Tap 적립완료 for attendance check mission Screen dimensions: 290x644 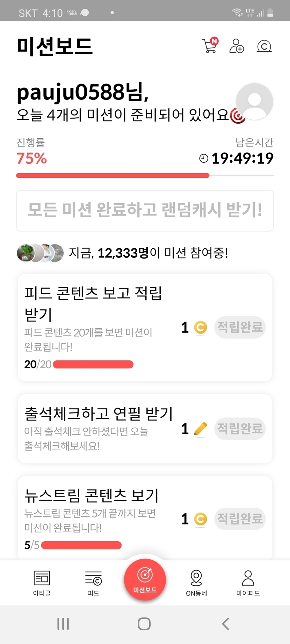(240, 429)
